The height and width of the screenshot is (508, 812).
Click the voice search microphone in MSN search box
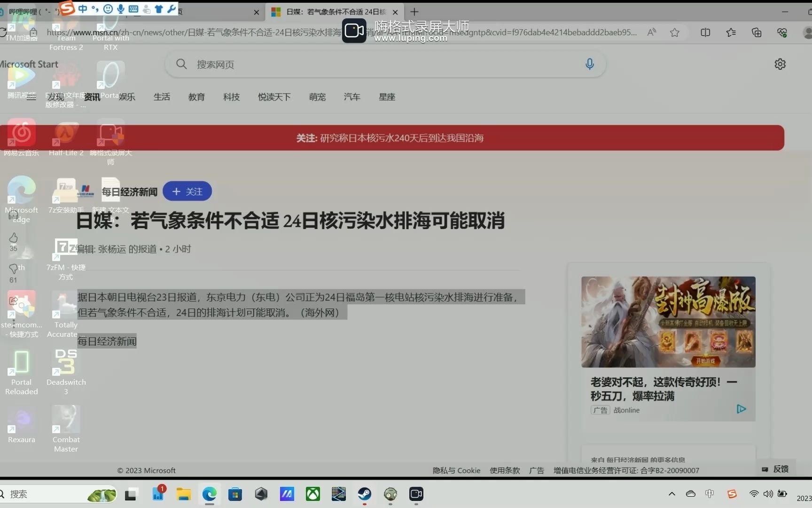click(x=590, y=64)
